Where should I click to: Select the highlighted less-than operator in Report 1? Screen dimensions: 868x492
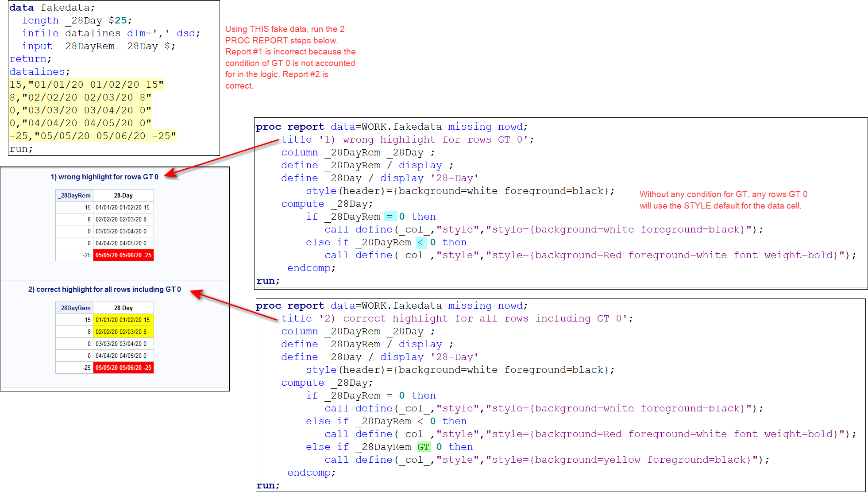click(420, 242)
